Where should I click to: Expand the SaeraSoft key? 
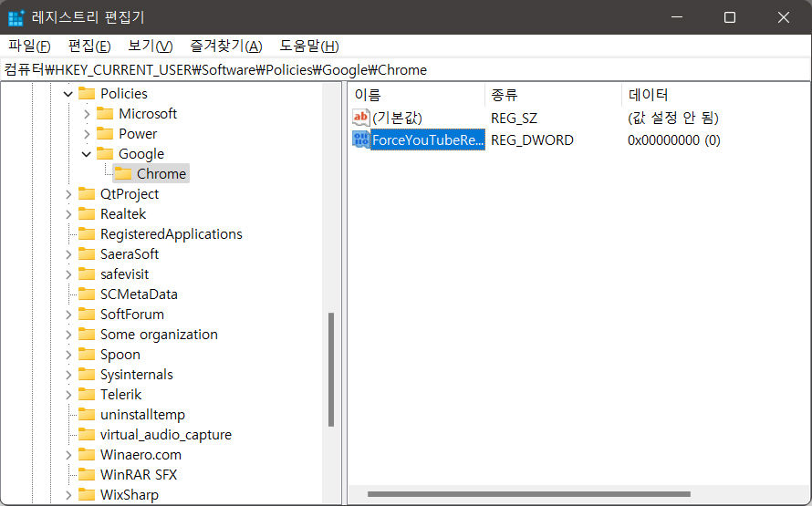tap(68, 254)
